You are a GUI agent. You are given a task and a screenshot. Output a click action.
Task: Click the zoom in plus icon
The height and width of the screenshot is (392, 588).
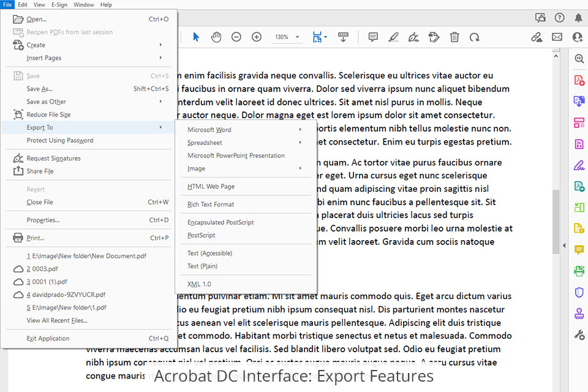257,37
